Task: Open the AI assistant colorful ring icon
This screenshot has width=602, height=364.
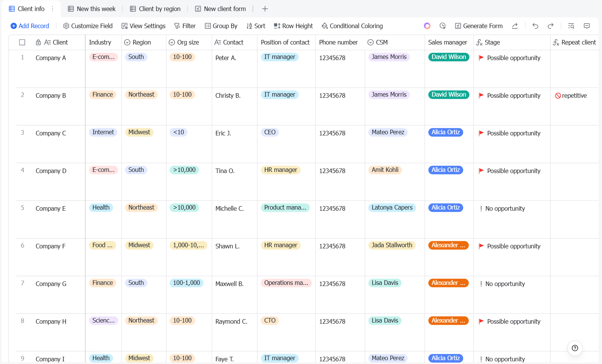Action: coord(427,26)
